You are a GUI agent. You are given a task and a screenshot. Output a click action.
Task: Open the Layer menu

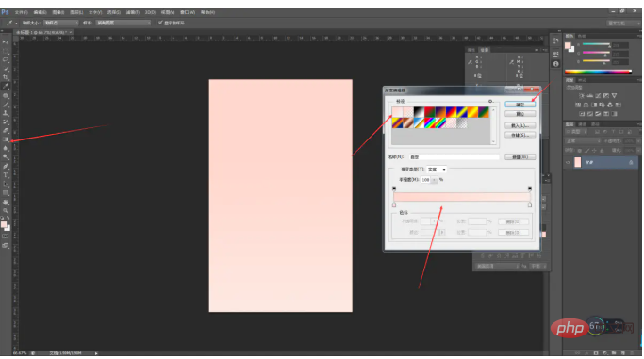(x=76, y=12)
